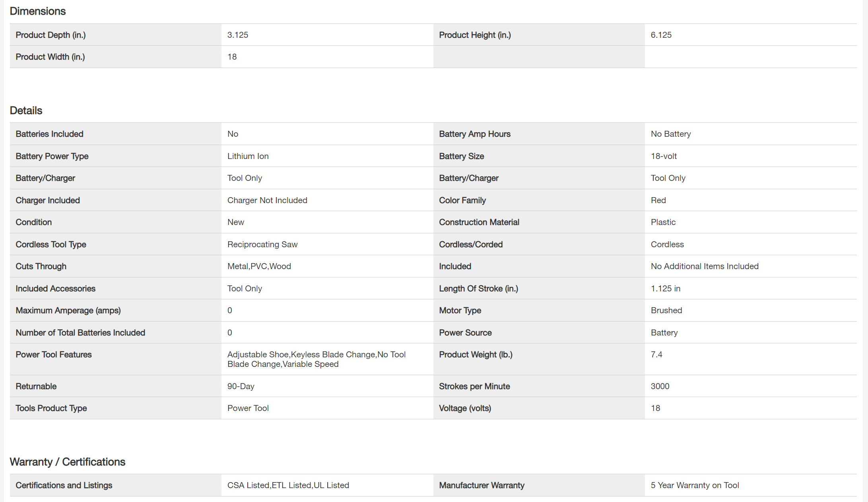Click the Details section heading
This screenshot has width=868, height=502.
click(26, 110)
